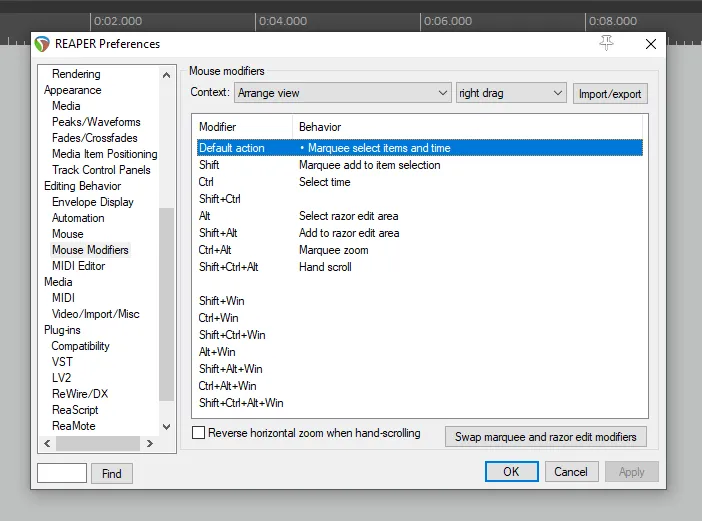Click the REAPER logo icon in title bar
Image resolution: width=702 pixels, height=521 pixels.
click(42, 44)
